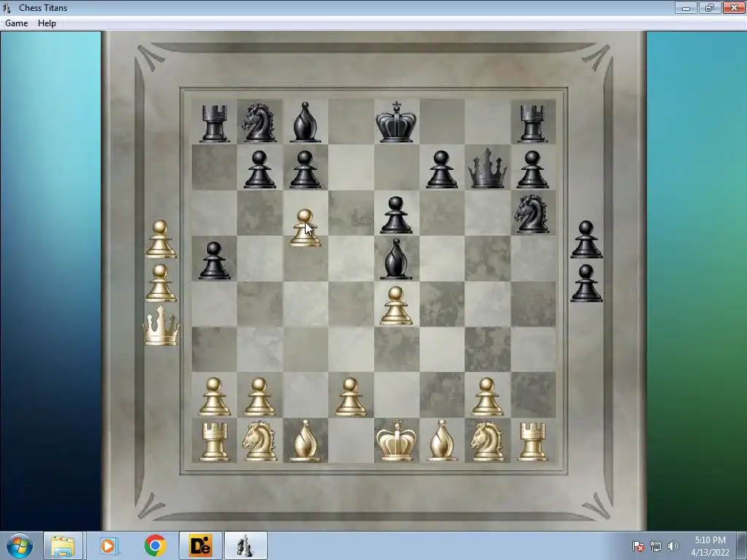
Task: Select the black pawn below the h8 rook
Action: coord(532,169)
